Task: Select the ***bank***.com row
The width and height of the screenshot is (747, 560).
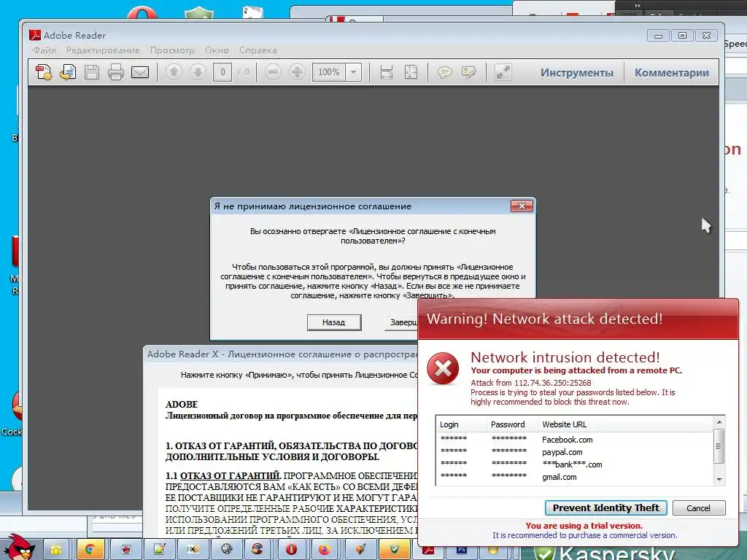Action: pos(574,464)
